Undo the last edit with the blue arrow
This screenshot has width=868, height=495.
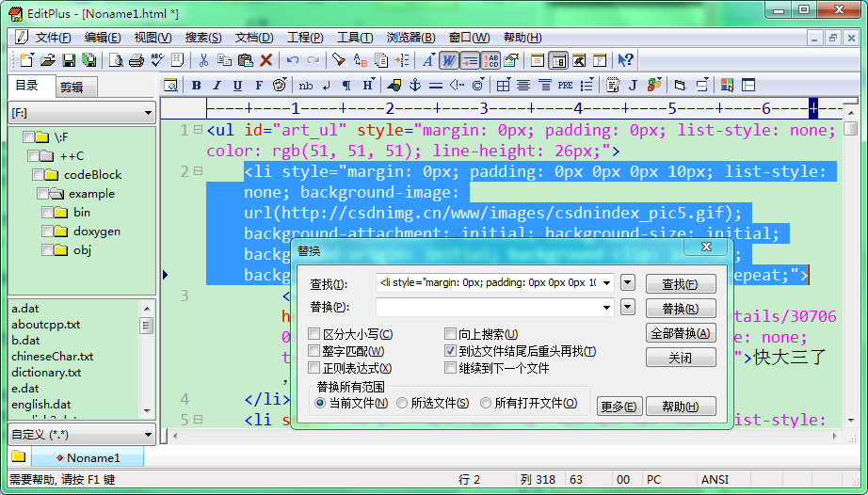coord(293,59)
